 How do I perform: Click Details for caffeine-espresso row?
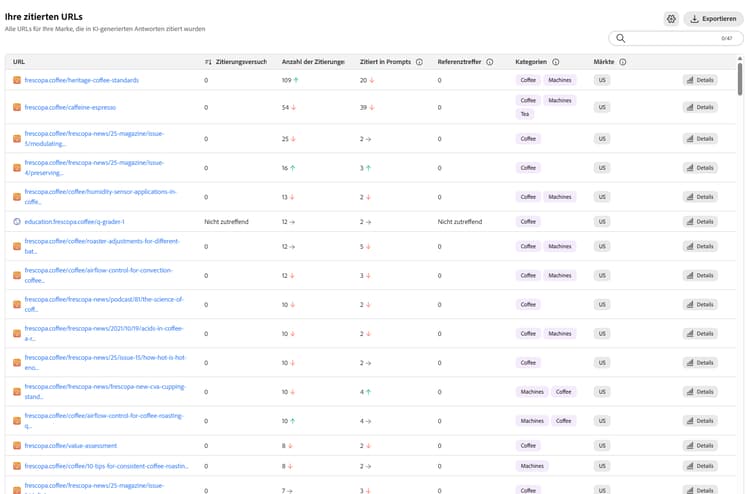(x=700, y=107)
